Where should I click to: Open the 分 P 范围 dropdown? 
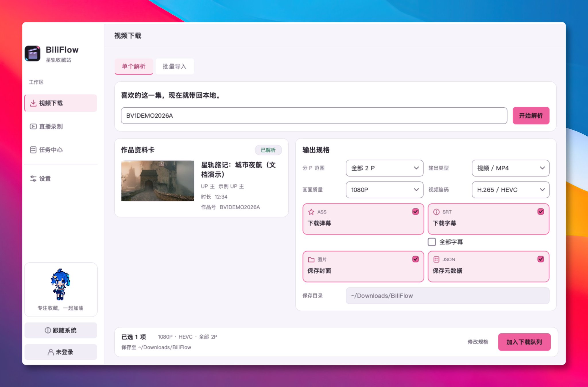coord(384,168)
